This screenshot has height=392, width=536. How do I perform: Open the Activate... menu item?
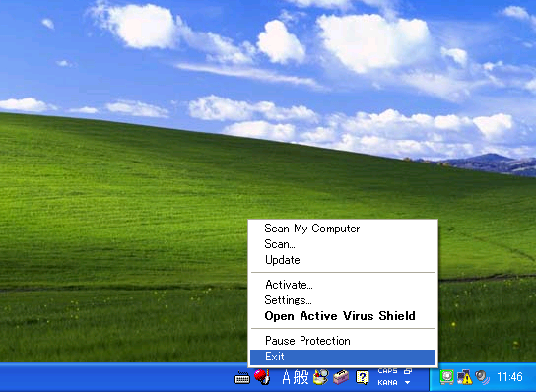click(343, 285)
